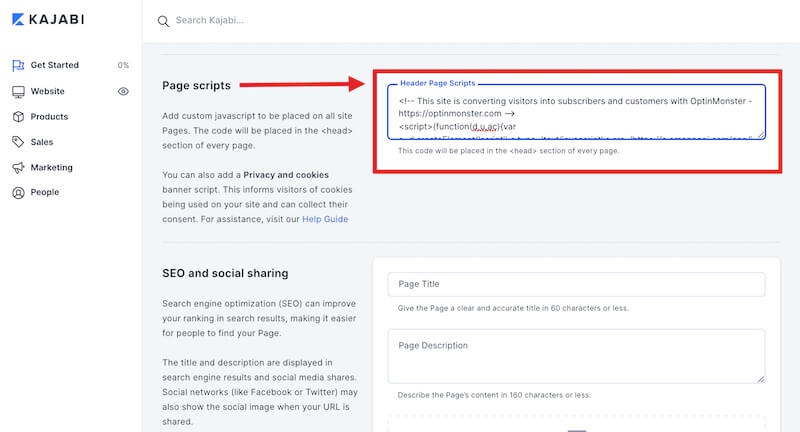Click 'Describe the Page's content' hint text
This screenshot has height=432, width=800.
[x=494, y=395]
